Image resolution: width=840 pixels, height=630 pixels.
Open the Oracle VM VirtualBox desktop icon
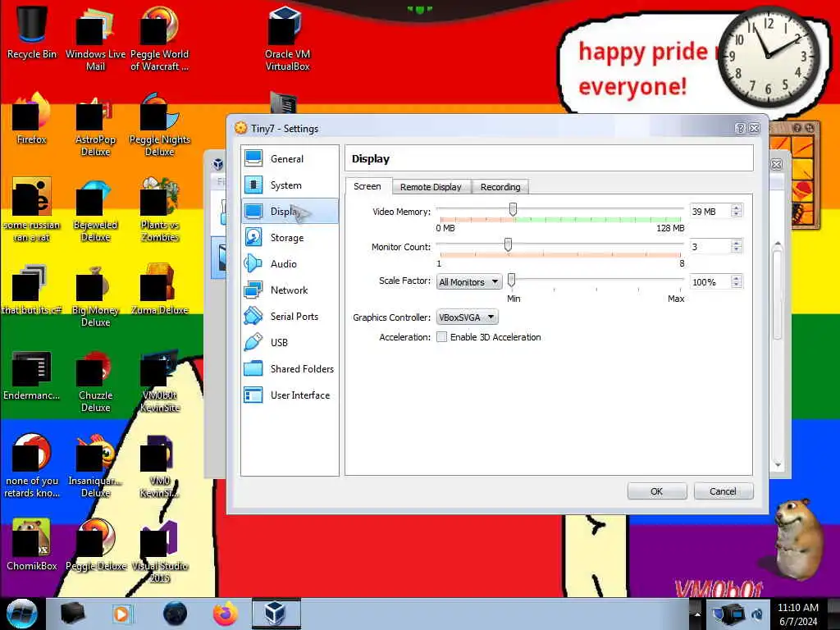[287, 39]
